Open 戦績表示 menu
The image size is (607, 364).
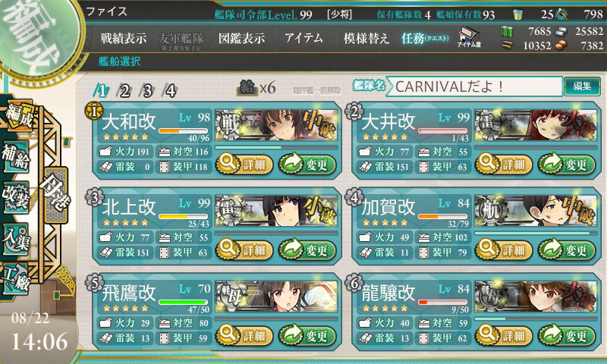(x=124, y=38)
